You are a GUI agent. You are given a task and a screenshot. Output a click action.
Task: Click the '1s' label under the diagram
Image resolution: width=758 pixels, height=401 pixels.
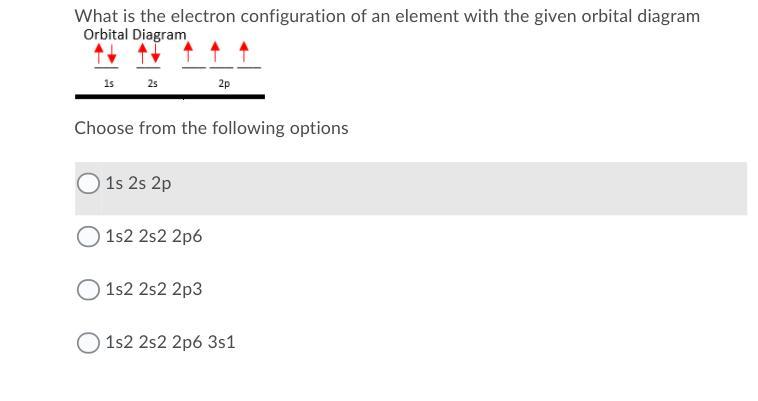pos(108,84)
